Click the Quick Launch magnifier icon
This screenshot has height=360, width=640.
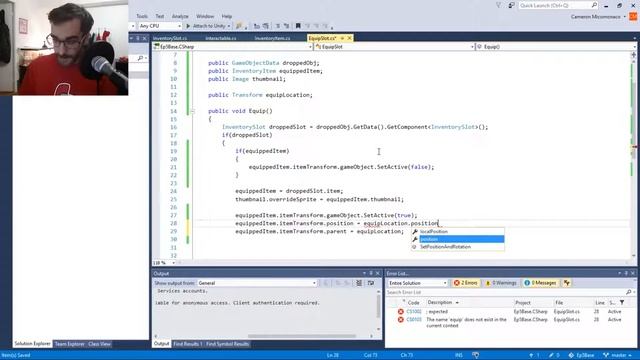(x=594, y=5)
